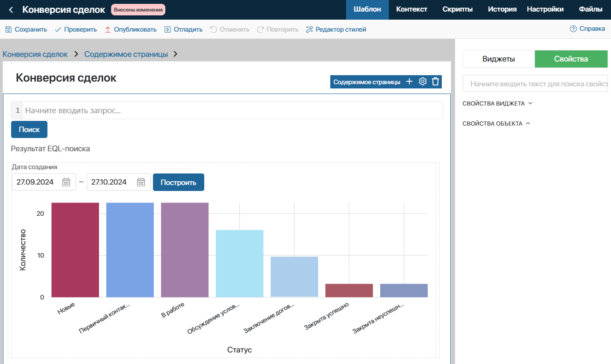The height and width of the screenshot is (364, 611).
Task: Click the end date field 27.10.2024
Action: (118, 182)
